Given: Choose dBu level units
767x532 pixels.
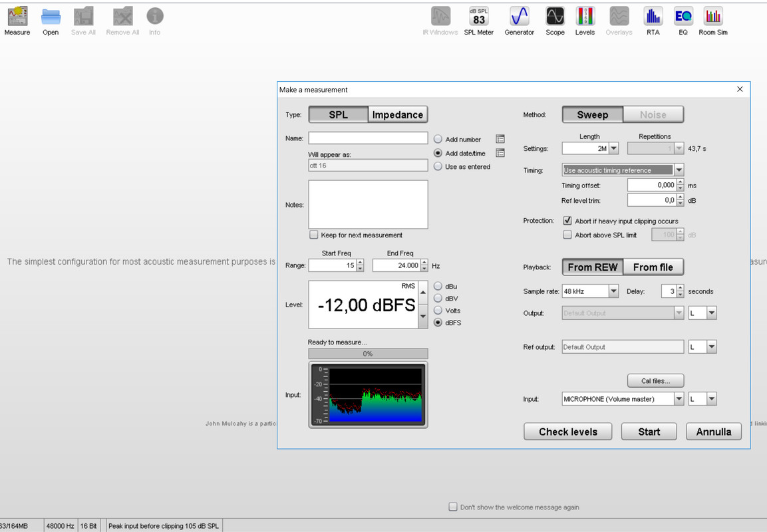Looking at the screenshot, I should 438,287.
